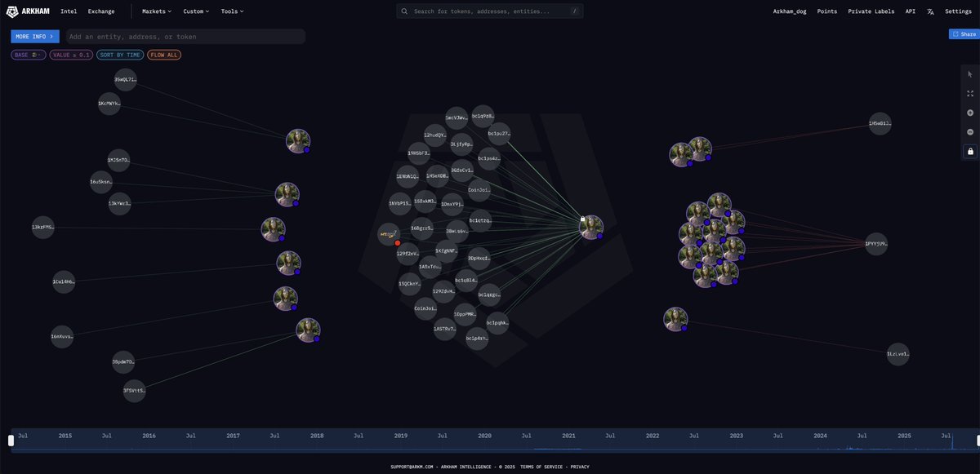Expand the Custom menu
Screen dimensions: 980x474
[196, 11]
